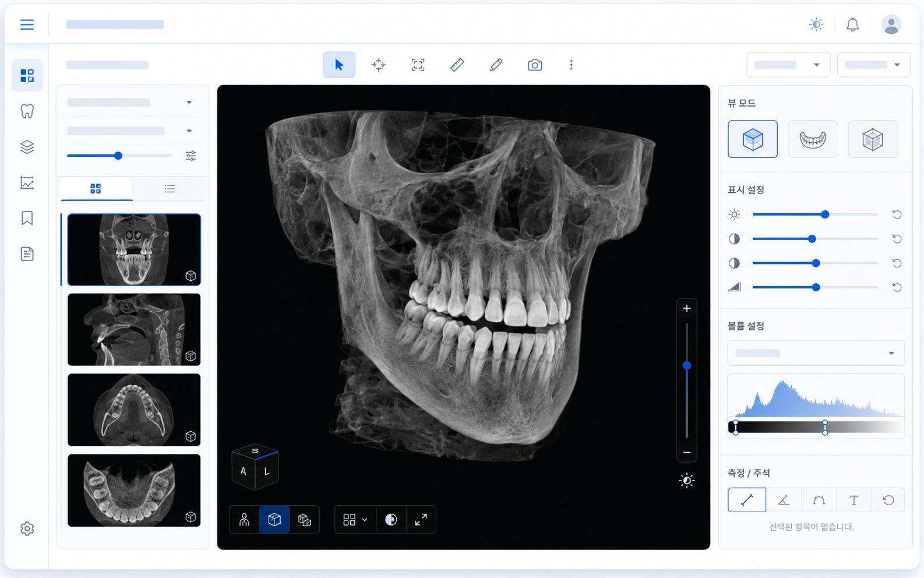Screen dimensions: 924x578
Task: Open the first dropdown at top right
Action: tap(789, 65)
